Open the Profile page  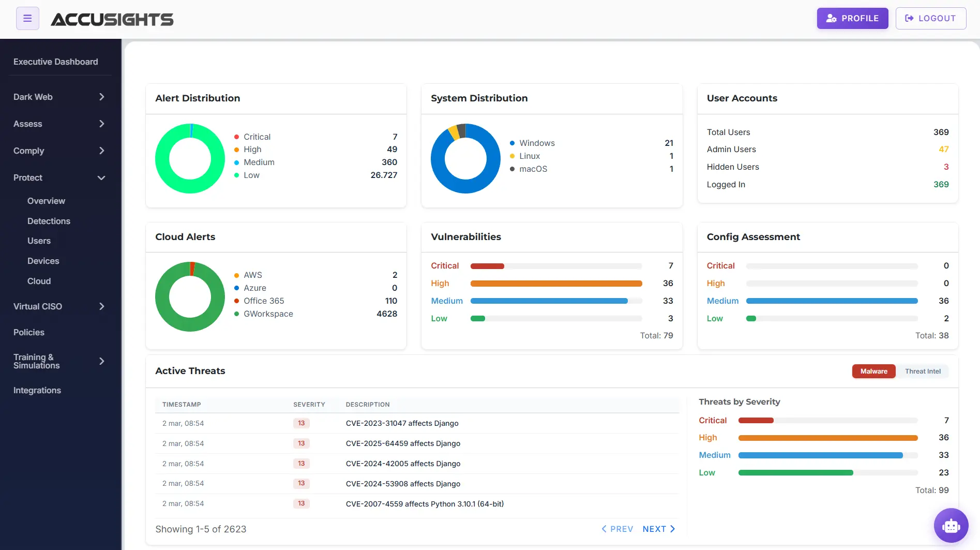[852, 18]
